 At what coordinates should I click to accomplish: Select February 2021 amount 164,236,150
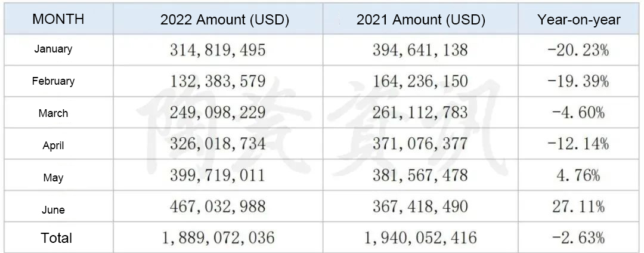[x=420, y=81]
